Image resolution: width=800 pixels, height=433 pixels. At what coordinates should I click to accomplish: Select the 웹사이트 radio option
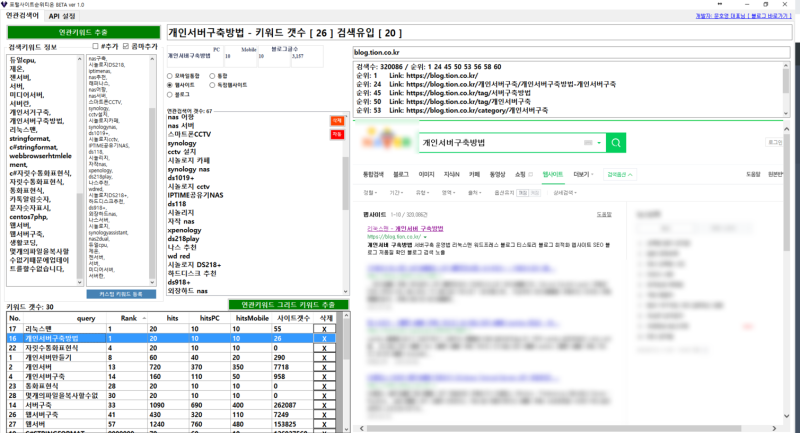(170, 85)
